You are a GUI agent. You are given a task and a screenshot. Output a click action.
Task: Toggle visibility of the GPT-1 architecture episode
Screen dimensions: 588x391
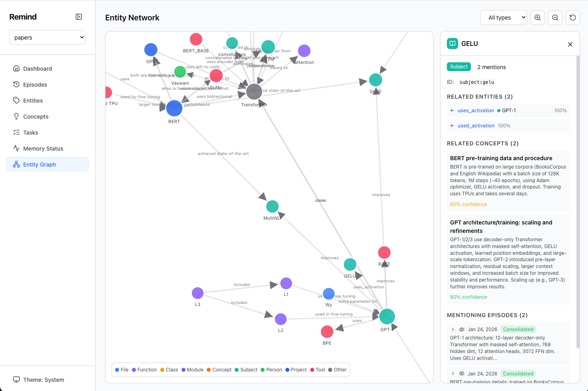tap(462, 329)
